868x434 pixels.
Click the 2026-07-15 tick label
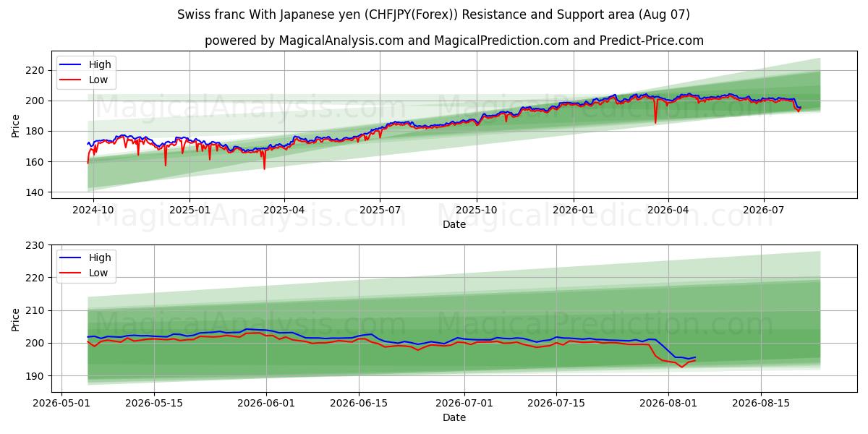tap(556, 404)
